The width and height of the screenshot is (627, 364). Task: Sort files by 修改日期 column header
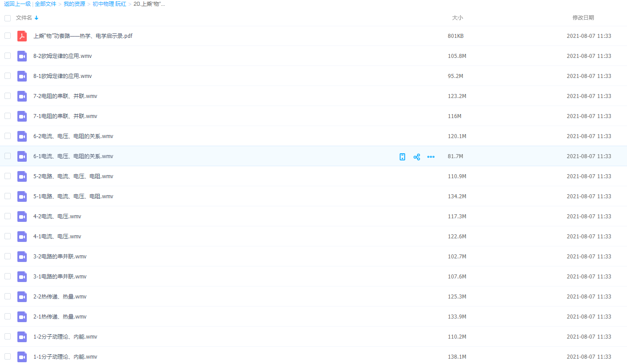pos(583,18)
